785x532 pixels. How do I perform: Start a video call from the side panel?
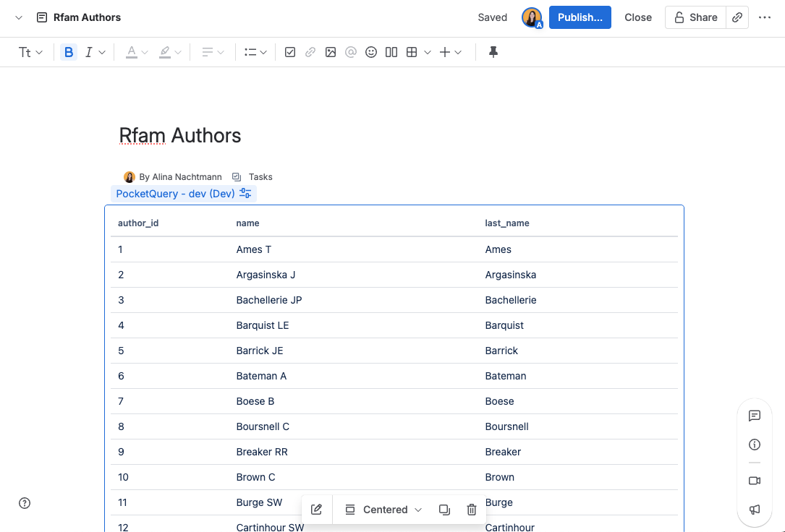pyautogui.click(x=755, y=481)
